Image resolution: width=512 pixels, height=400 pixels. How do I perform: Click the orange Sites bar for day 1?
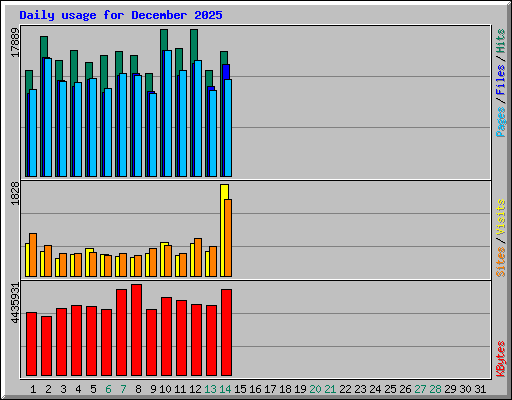click(33, 255)
